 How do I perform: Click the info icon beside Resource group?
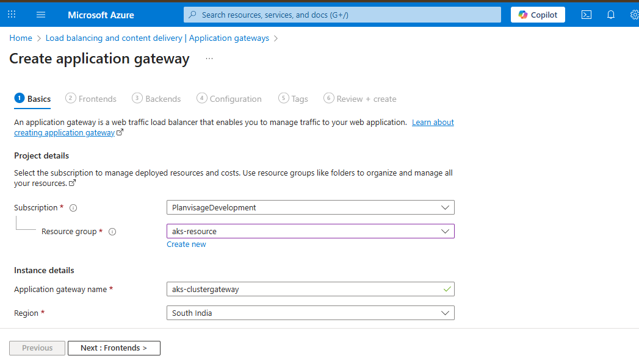[x=113, y=231]
